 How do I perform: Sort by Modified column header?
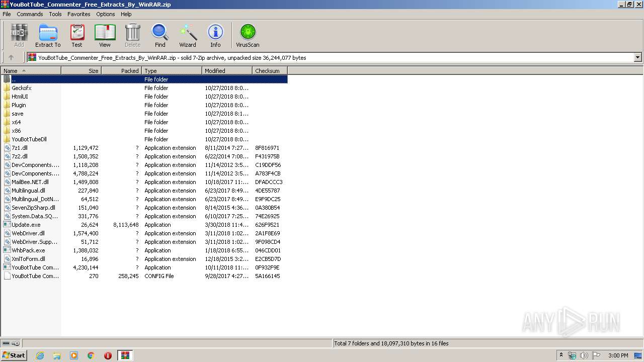click(227, 71)
